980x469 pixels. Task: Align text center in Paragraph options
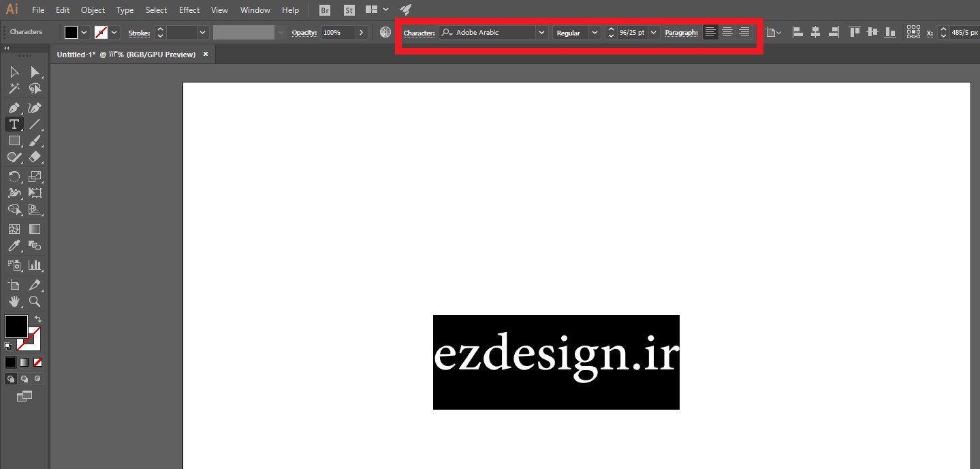point(727,32)
